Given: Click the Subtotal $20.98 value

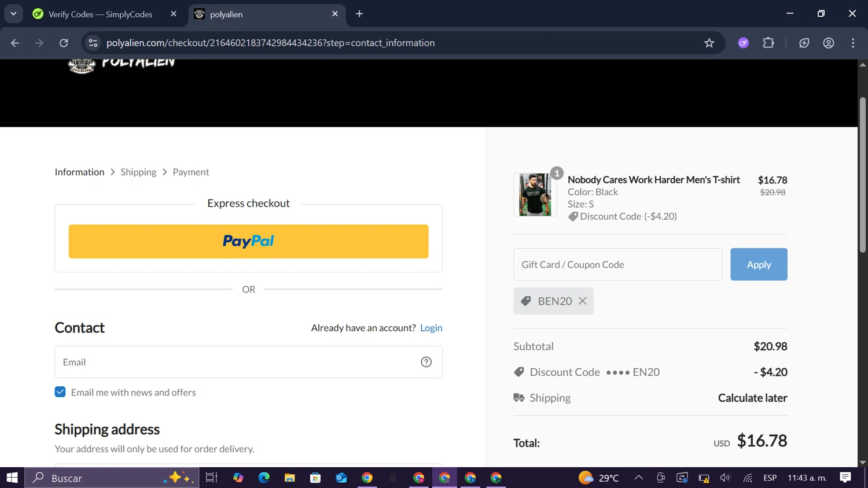Looking at the screenshot, I should [770, 346].
